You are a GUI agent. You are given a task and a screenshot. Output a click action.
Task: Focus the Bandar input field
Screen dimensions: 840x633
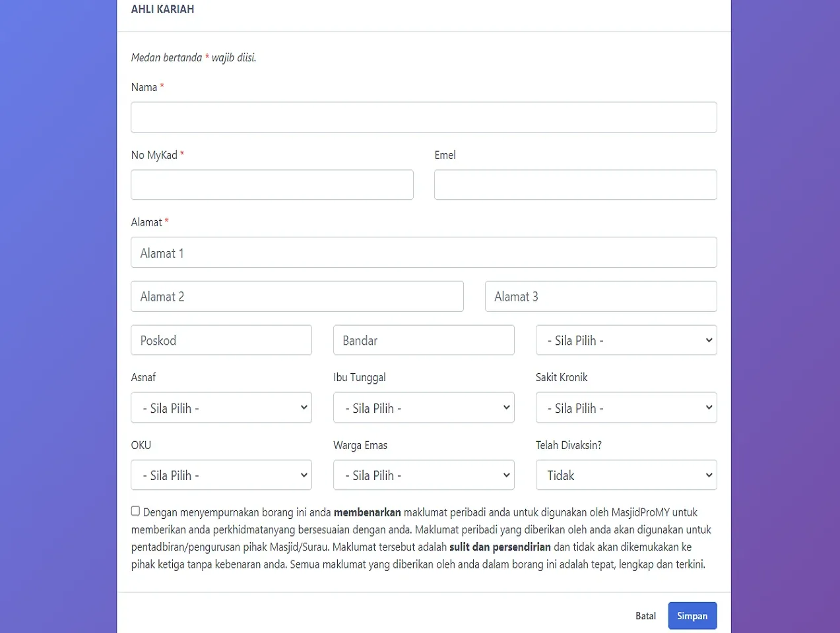pyautogui.click(x=424, y=340)
